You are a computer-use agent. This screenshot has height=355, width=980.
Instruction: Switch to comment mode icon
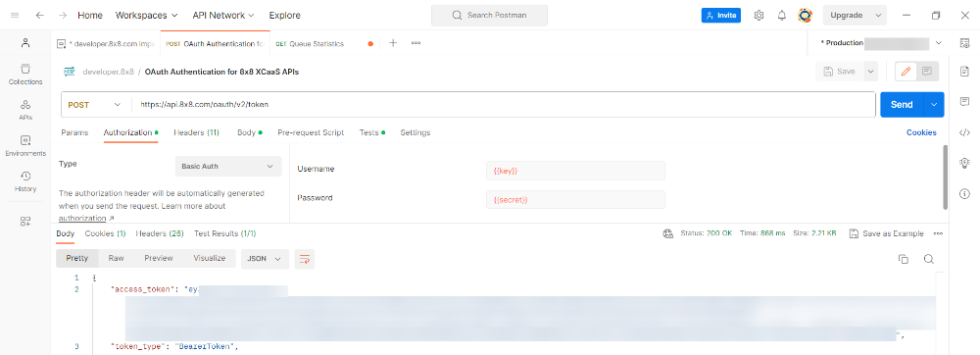927,72
